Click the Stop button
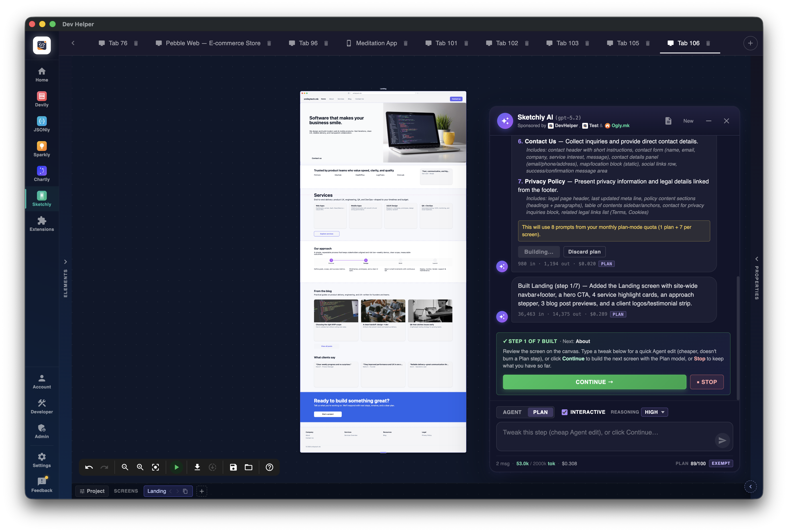Image resolution: width=788 pixels, height=532 pixels. point(707,382)
